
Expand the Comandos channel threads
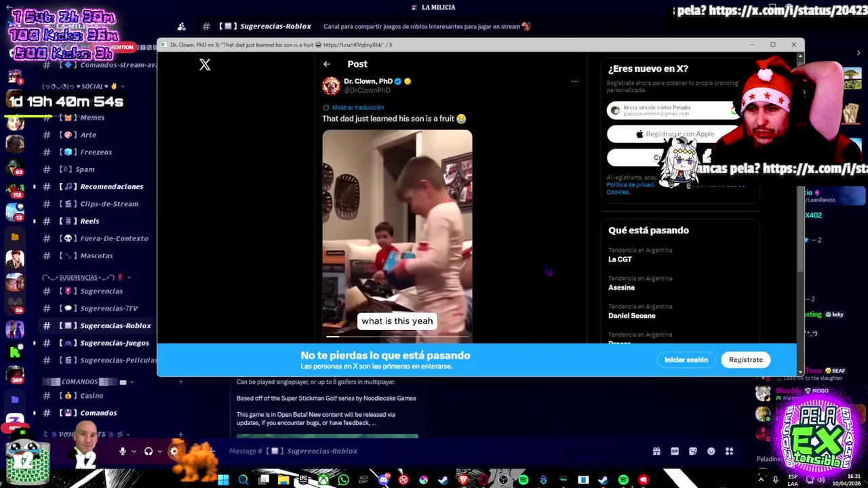(x=35, y=413)
